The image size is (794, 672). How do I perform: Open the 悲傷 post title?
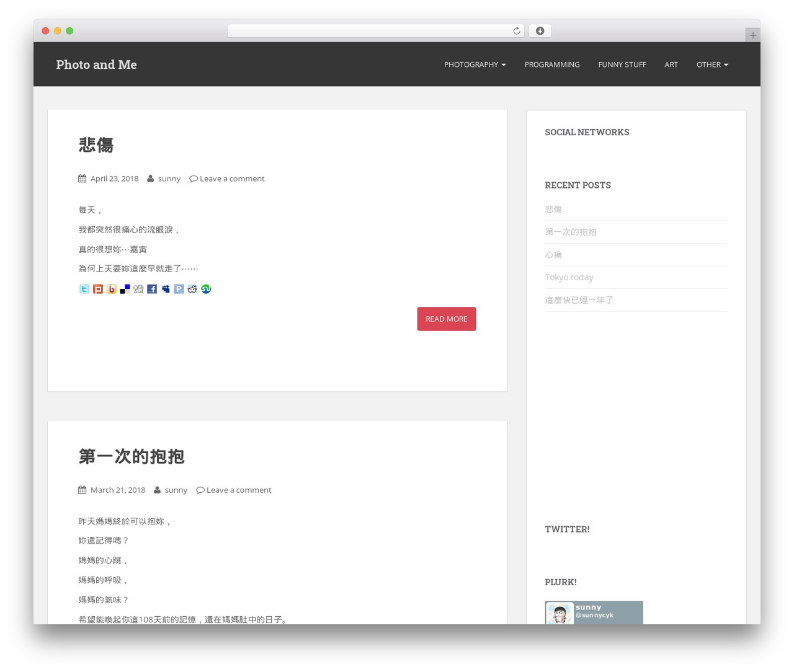pyautogui.click(x=96, y=145)
